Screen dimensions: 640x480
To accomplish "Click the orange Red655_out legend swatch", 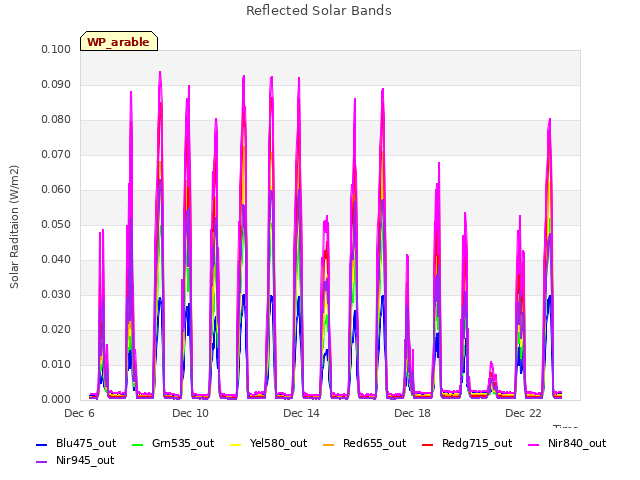I will pos(329,445).
